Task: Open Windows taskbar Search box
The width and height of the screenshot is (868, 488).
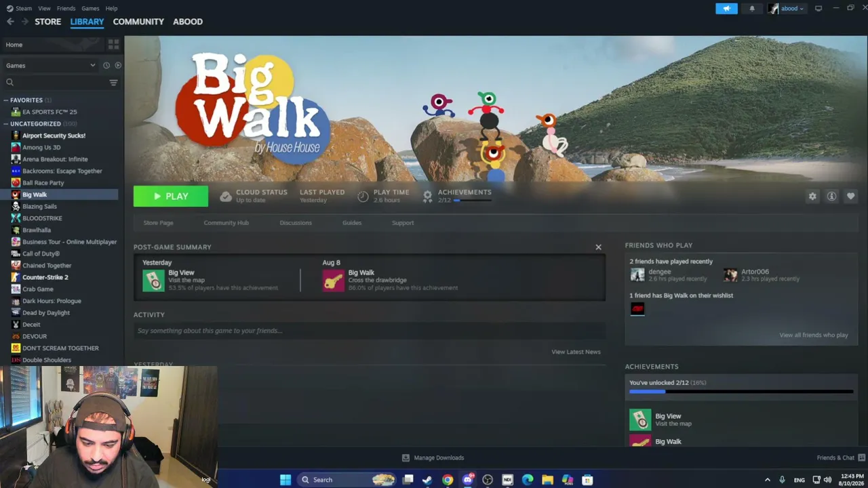Action: click(x=347, y=480)
